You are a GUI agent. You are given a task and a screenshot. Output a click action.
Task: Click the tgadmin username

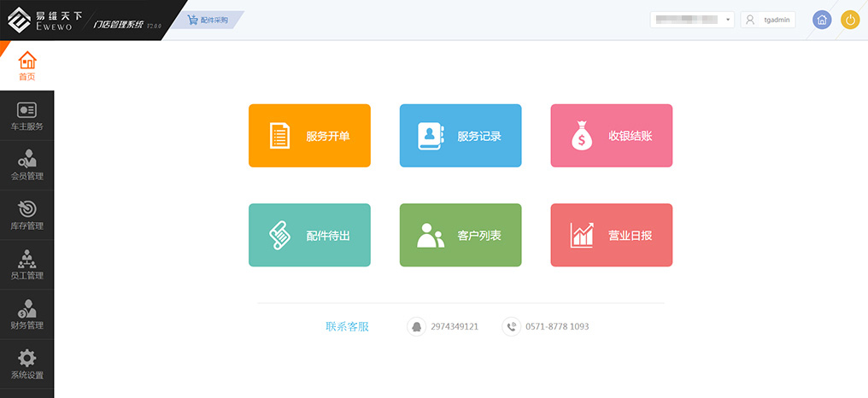777,20
